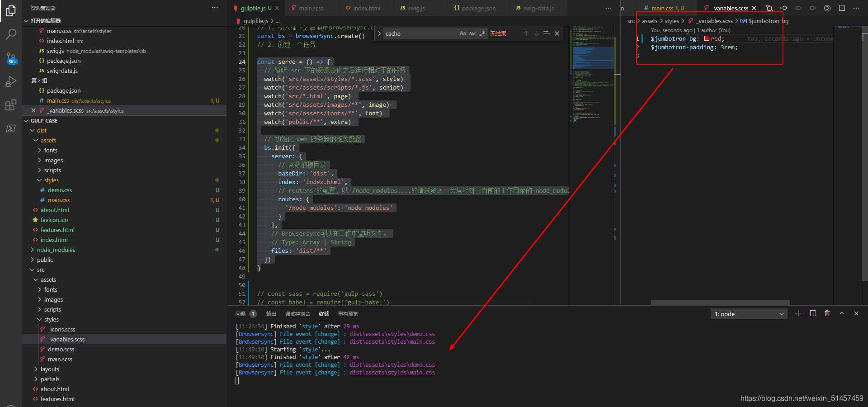
Task: Click the circular Git icon left of split editor
Action: pos(827,8)
